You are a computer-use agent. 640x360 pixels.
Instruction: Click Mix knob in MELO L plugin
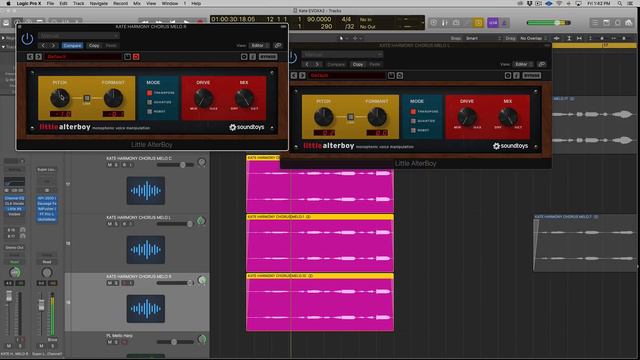point(508,117)
